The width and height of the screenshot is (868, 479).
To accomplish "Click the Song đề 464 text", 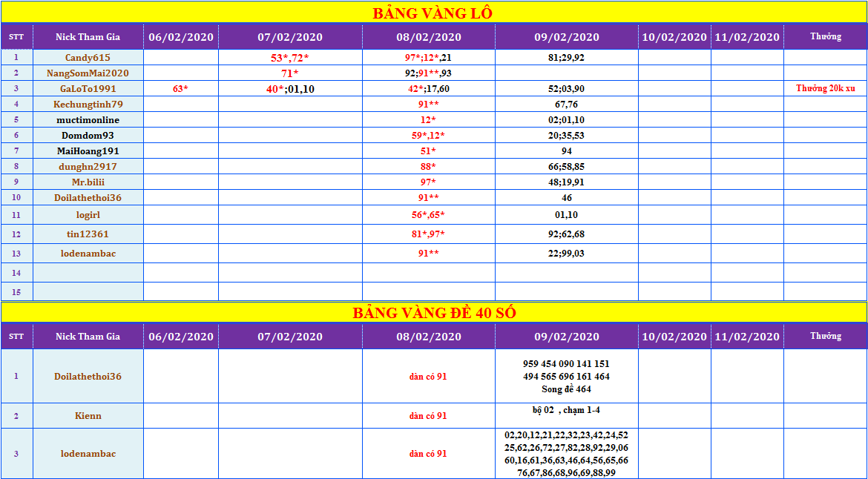I will [x=566, y=389].
